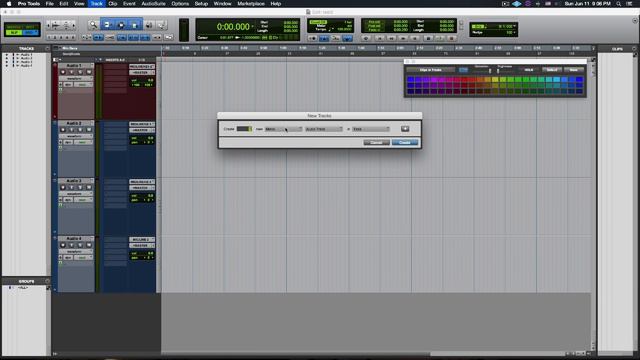Open the AudioSuite menu
The image size is (640, 360).
(x=153, y=4)
